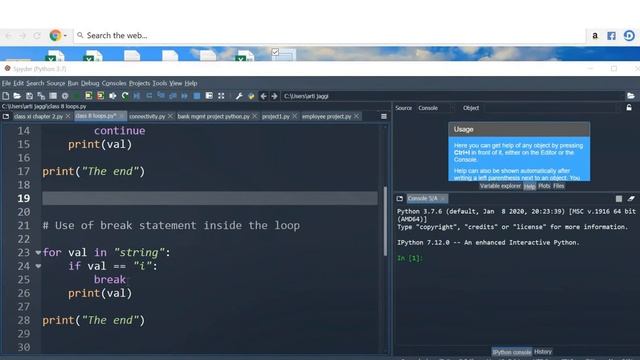
Task: Toggle fullscreen mode toolbar icon
Action: [221, 96]
